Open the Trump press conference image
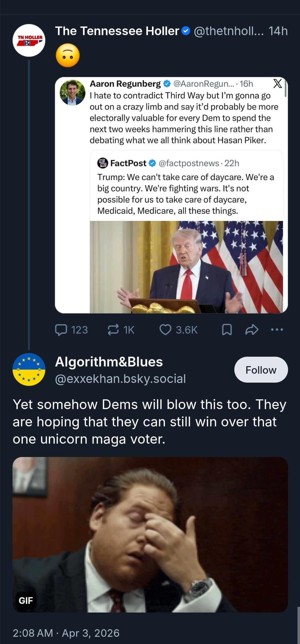The height and width of the screenshot is (644, 300). (186, 267)
